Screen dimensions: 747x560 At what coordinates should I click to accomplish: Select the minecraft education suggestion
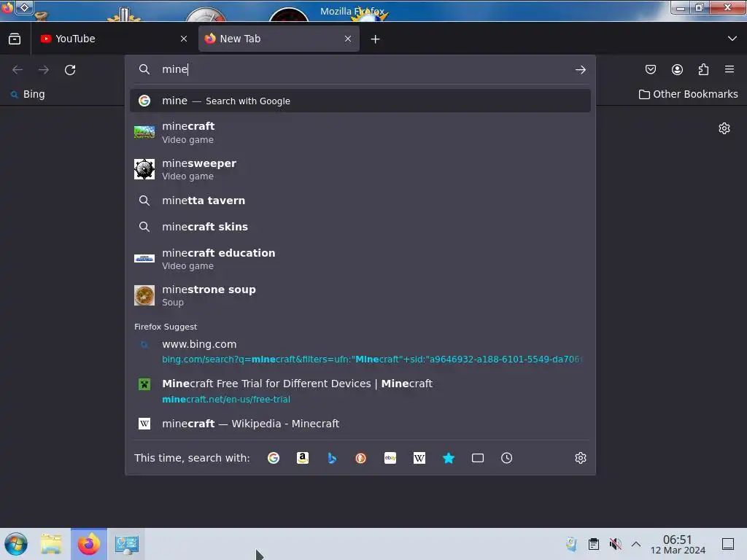point(360,259)
